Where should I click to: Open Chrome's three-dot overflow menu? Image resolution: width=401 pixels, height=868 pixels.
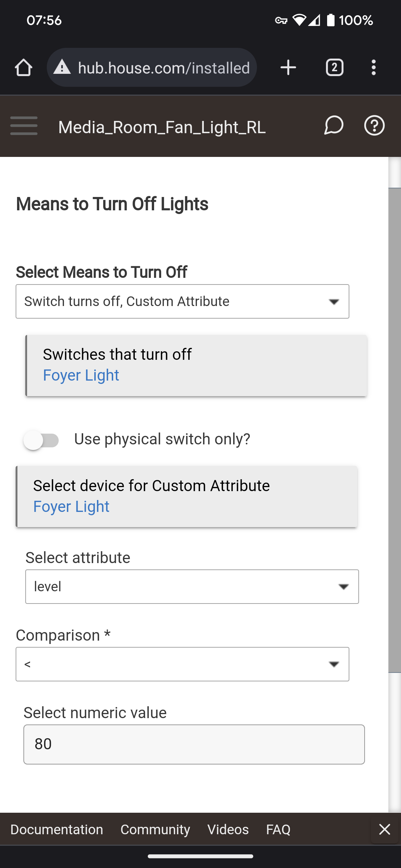[x=374, y=67]
